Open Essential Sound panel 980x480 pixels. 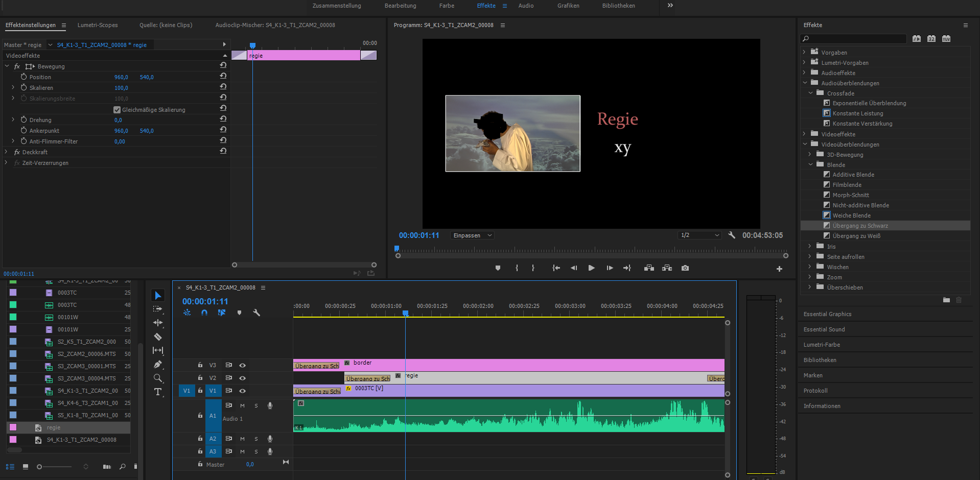[824, 329]
